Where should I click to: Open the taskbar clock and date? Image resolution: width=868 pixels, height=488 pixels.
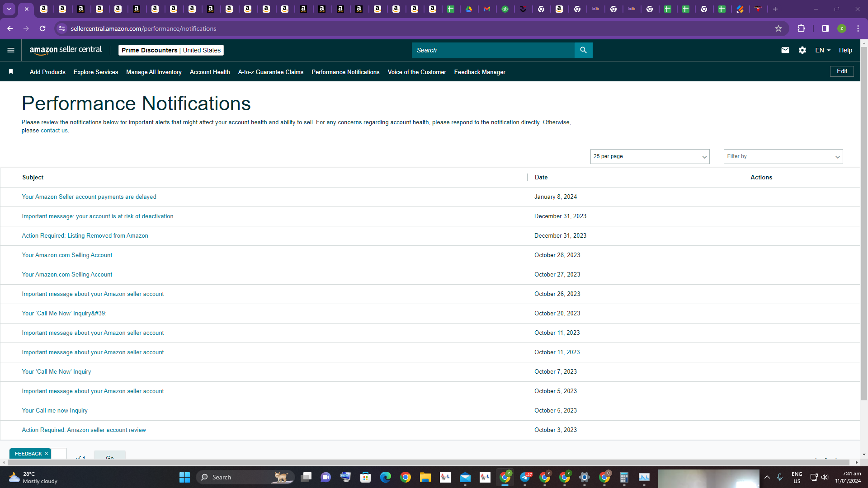click(x=848, y=477)
